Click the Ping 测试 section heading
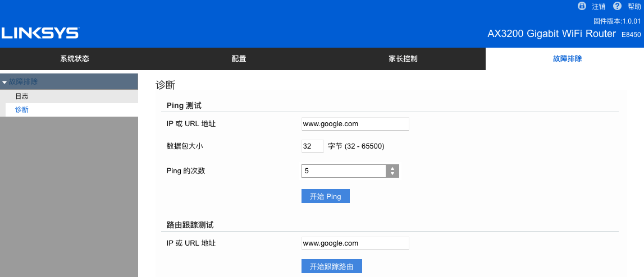The height and width of the screenshot is (277, 644). 184,106
